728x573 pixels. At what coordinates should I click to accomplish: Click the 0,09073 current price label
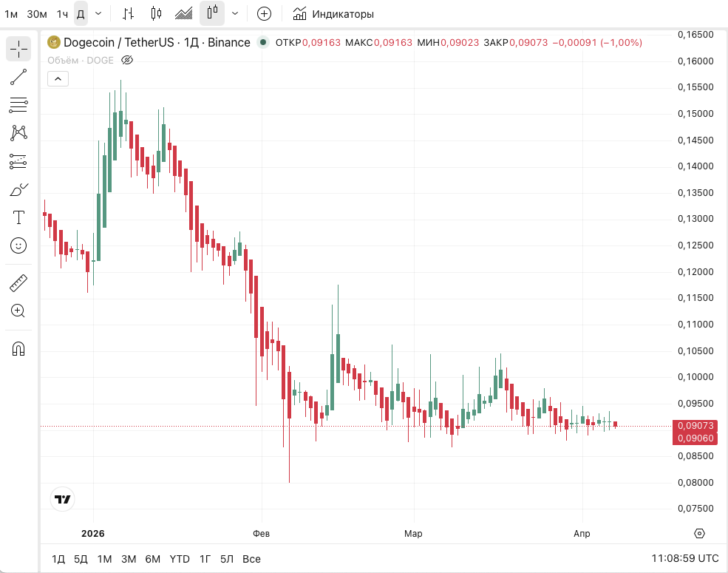pos(695,426)
